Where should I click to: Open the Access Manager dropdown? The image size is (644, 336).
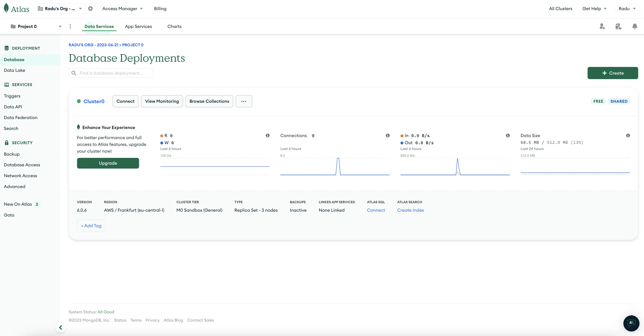pyautogui.click(x=123, y=8)
